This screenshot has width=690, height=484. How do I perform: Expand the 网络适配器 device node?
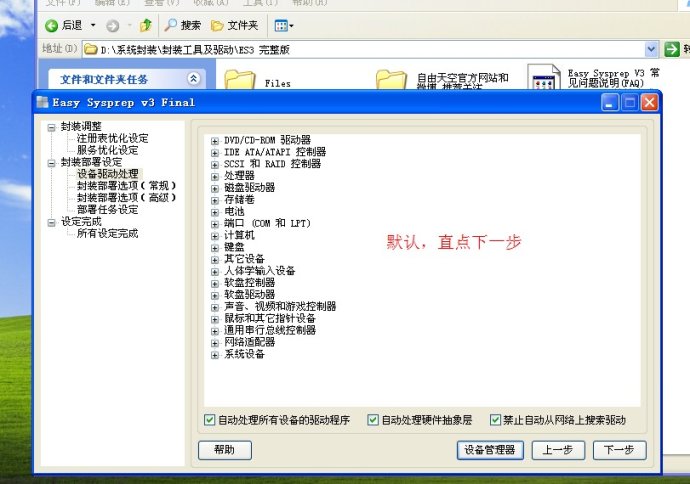coord(215,343)
